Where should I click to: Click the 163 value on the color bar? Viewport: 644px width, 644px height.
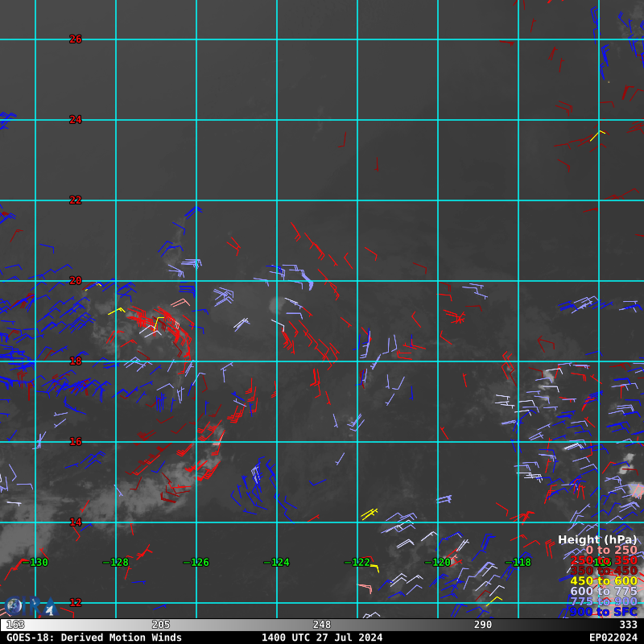click(x=15, y=625)
